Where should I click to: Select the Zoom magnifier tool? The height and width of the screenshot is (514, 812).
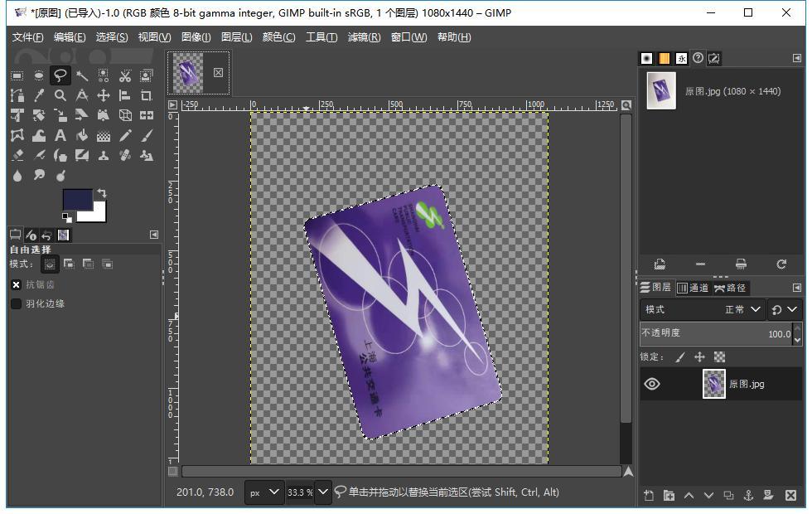[x=60, y=95]
